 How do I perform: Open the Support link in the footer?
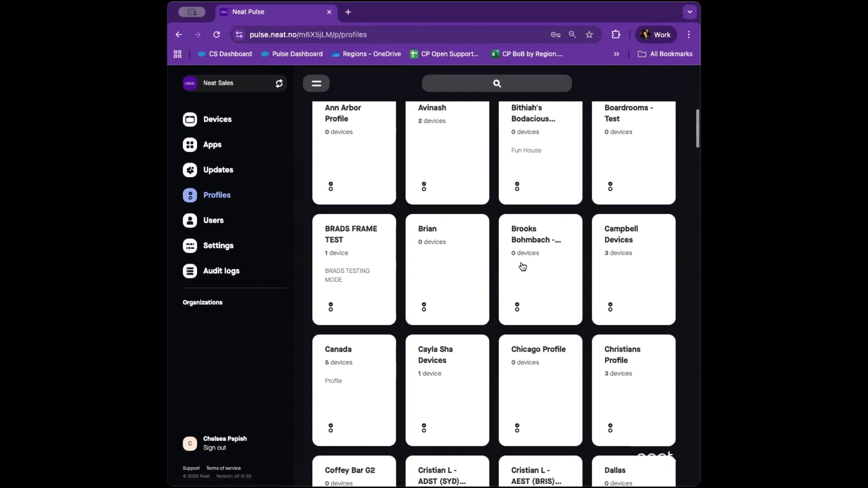[191, 468]
